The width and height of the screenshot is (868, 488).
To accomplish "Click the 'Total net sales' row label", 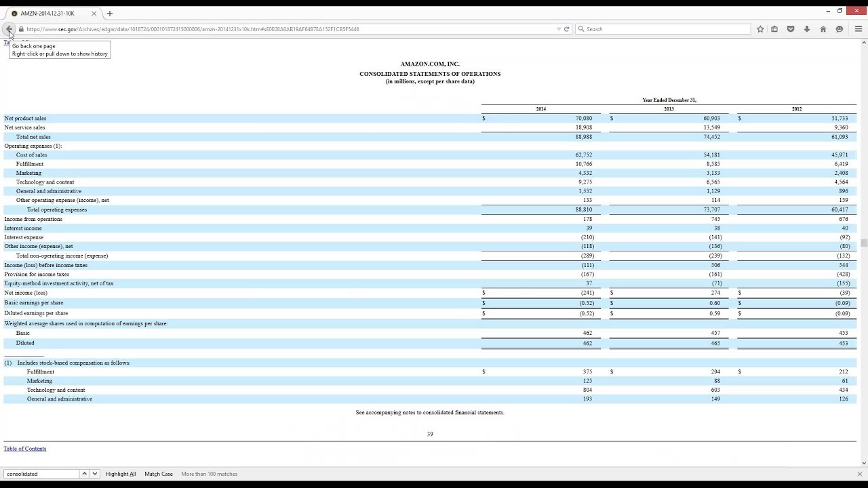I will (x=33, y=137).
